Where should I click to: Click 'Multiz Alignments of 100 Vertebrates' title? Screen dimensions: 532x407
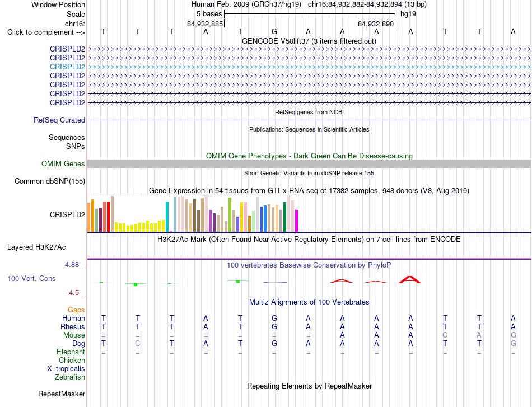(x=309, y=302)
